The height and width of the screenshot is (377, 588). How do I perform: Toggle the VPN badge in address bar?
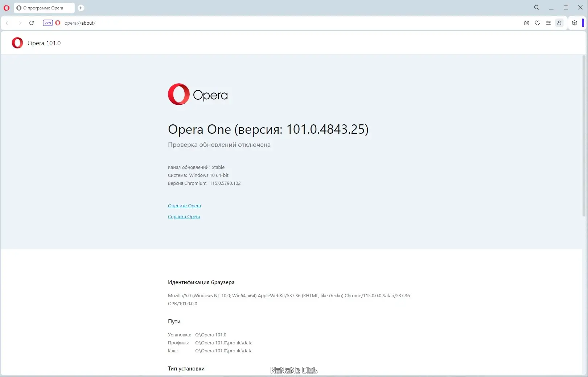[48, 23]
